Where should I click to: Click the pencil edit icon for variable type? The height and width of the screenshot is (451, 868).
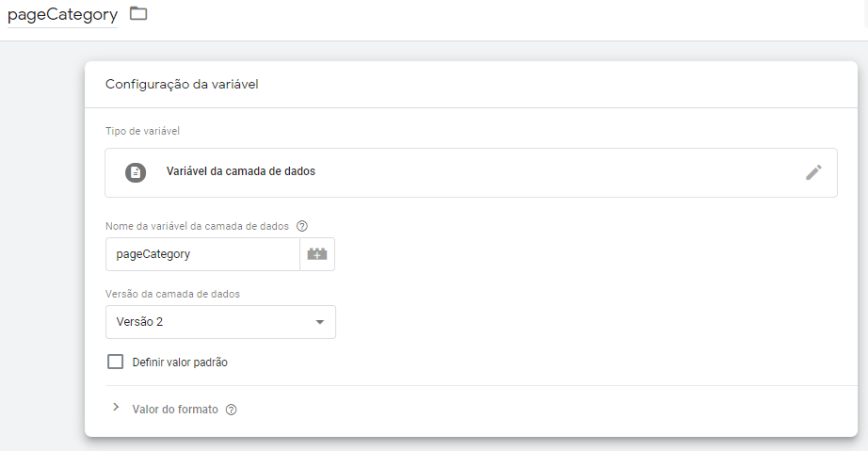813,172
